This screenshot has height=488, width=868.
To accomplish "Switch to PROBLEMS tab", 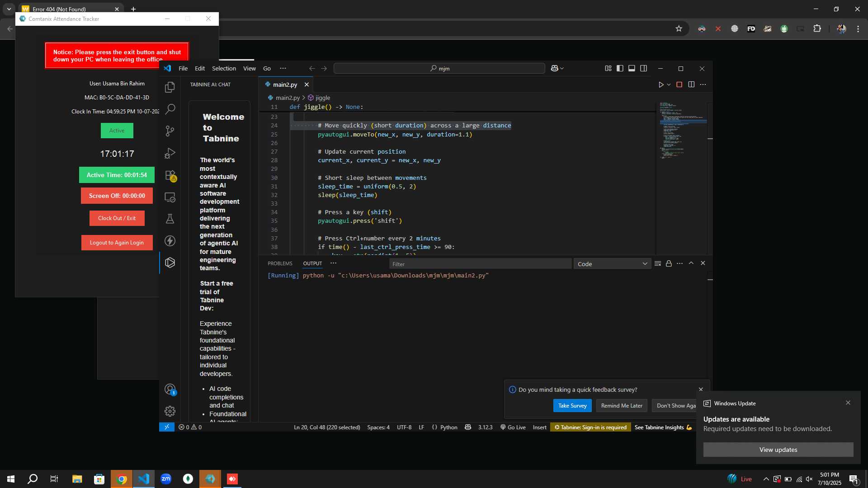I will 280,263.
